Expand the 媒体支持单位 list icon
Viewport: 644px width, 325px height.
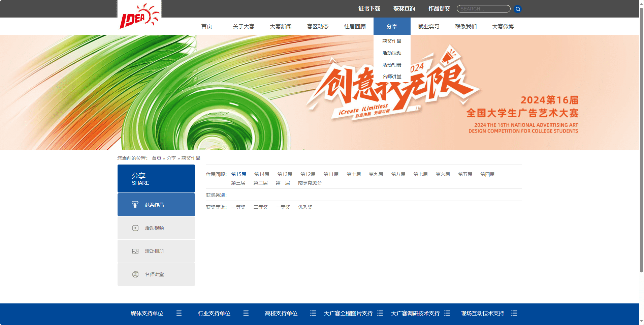(x=179, y=313)
